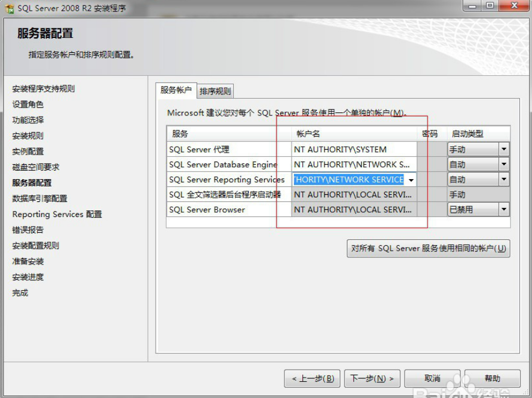Select the 安装规则 step
The width and height of the screenshot is (532, 398).
click(x=28, y=136)
